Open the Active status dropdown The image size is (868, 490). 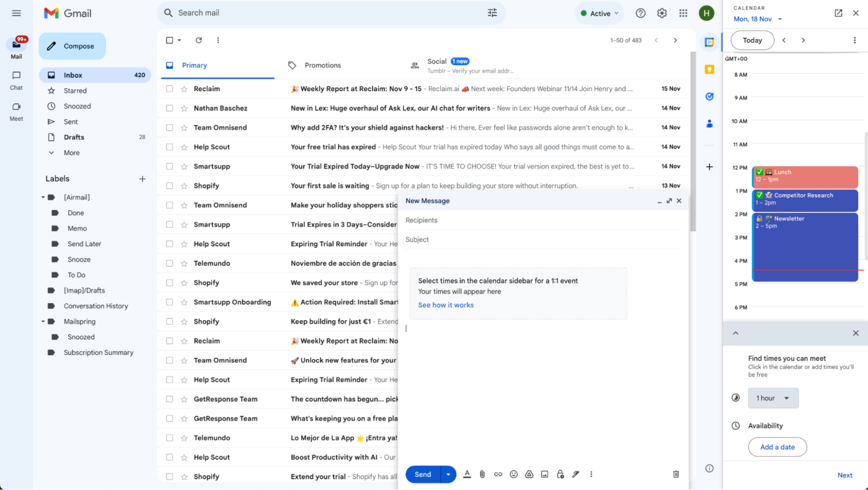(600, 13)
